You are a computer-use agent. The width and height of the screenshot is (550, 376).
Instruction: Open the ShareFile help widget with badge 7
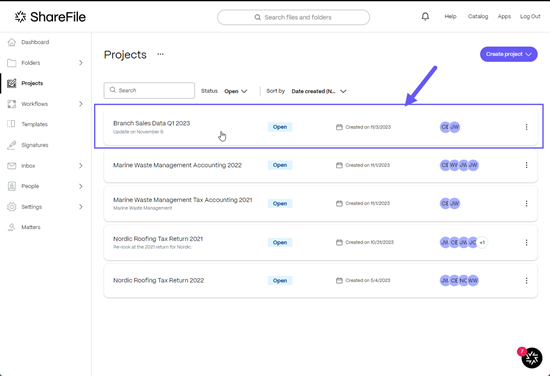coord(531,358)
